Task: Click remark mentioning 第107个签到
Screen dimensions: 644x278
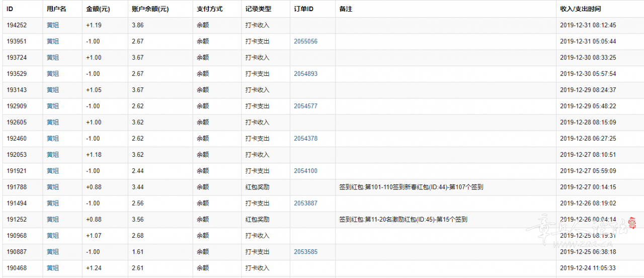Action: click(412, 187)
